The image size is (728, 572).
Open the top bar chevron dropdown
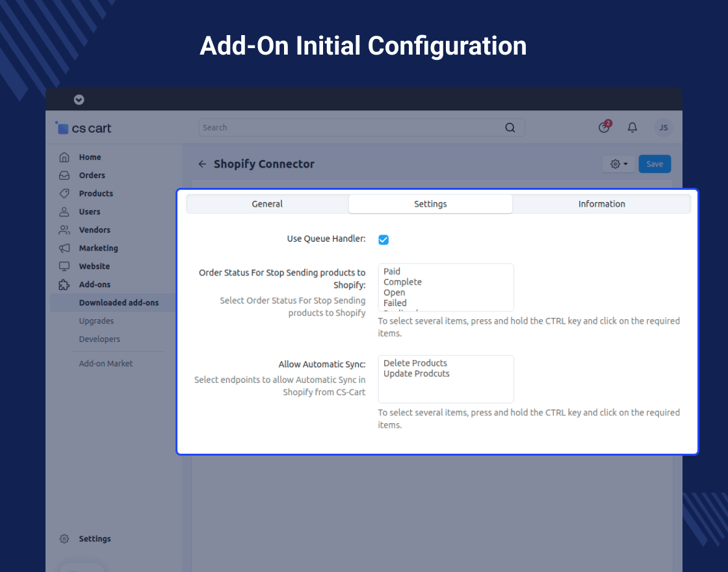click(79, 100)
